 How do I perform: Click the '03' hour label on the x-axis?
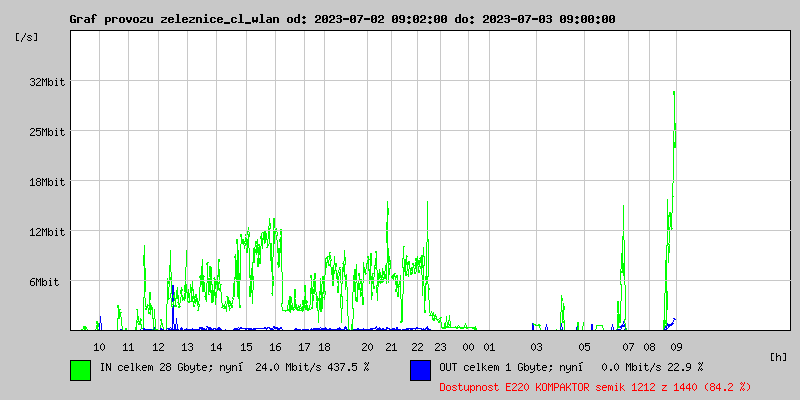[536, 347]
